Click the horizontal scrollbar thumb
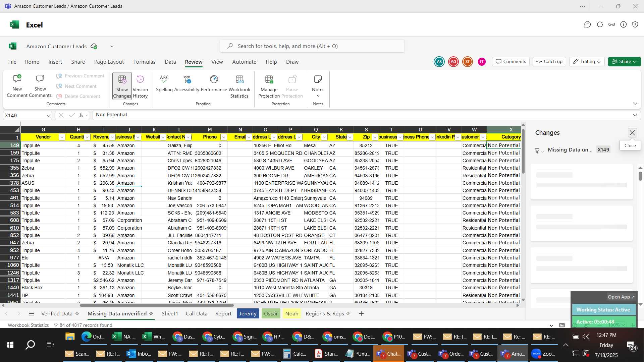644x362 pixels. [x=157, y=305]
